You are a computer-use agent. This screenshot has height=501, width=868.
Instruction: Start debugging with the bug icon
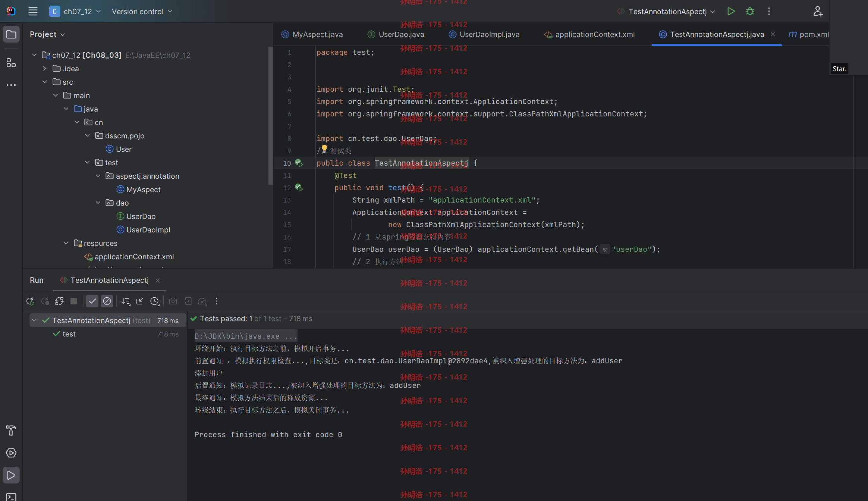point(750,11)
